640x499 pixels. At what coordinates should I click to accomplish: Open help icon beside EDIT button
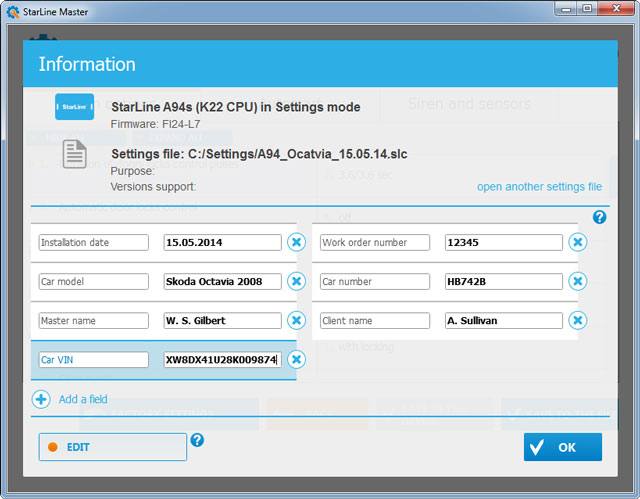click(197, 440)
